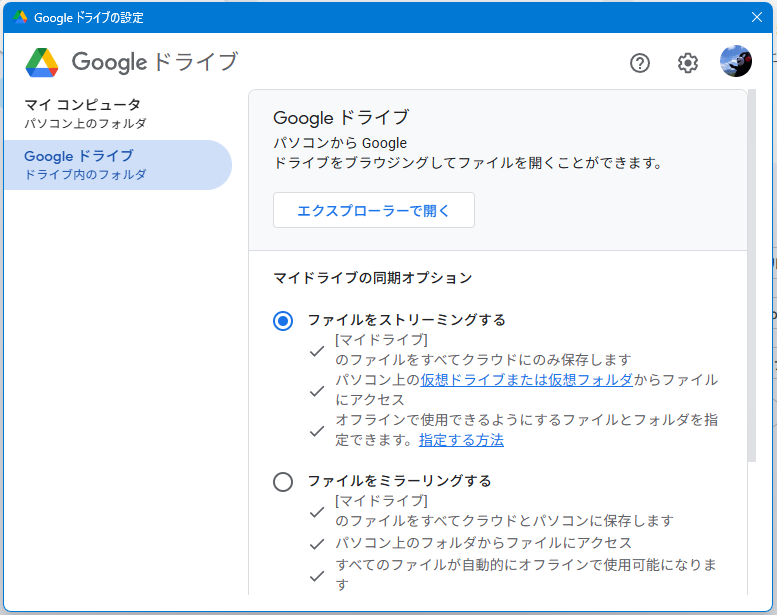Click checkmark beside 自動的にオフラインで使用可能 text
Image resolution: width=777 pixels, height=615 pixels.
click(x=317, y=576)
